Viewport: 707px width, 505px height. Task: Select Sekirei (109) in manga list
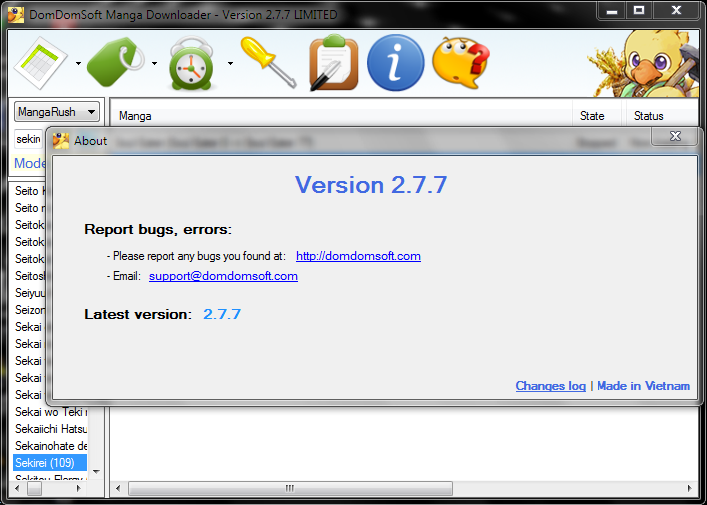pos(50,462)
